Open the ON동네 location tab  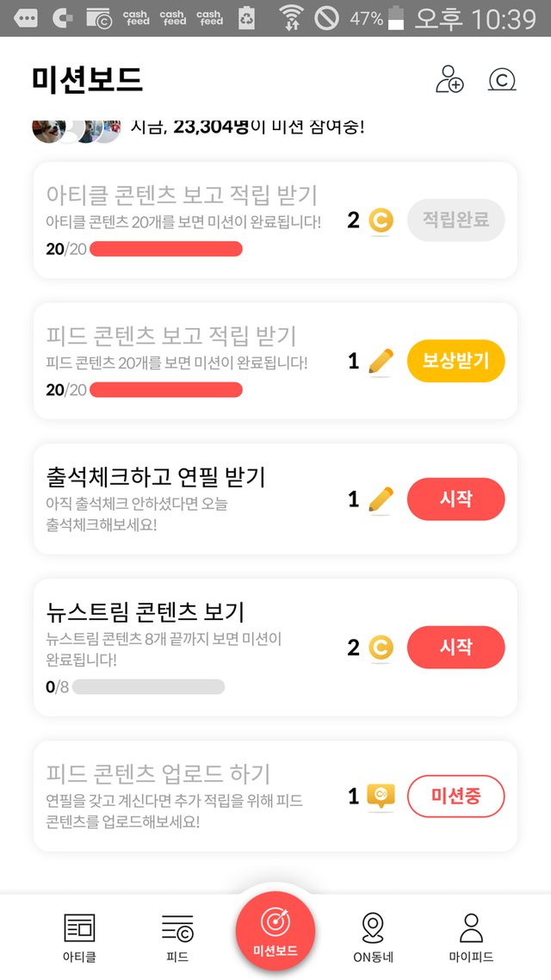click(373, 937)
